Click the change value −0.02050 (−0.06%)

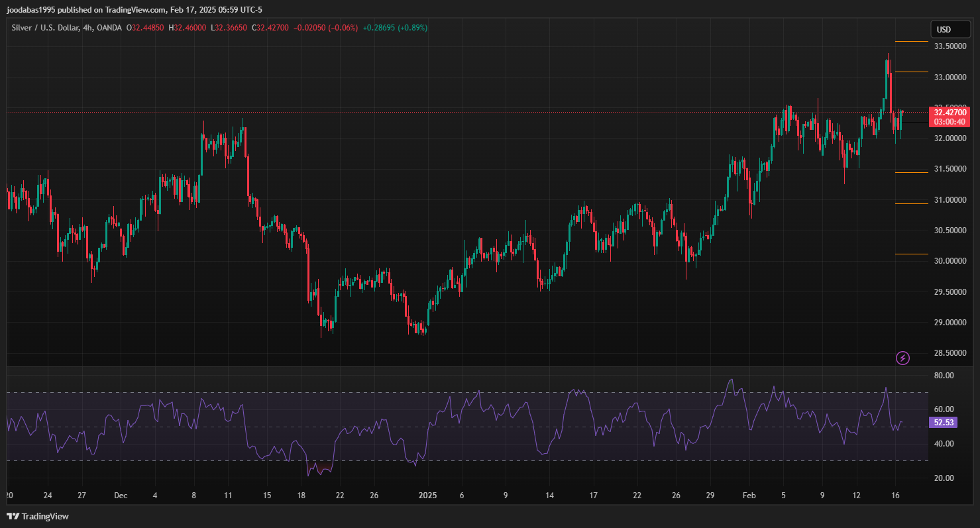click(325, 28)
